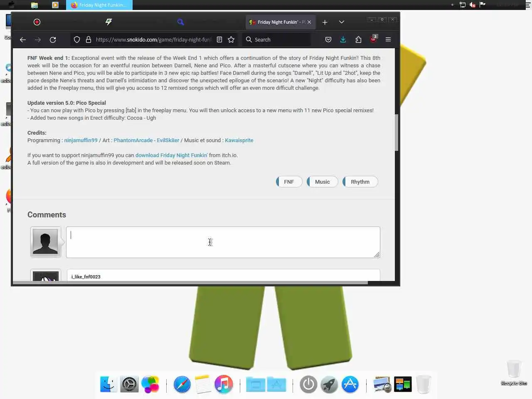
Task: Open the EvilSk8er credits link
Action: click(x=168, y=140)
